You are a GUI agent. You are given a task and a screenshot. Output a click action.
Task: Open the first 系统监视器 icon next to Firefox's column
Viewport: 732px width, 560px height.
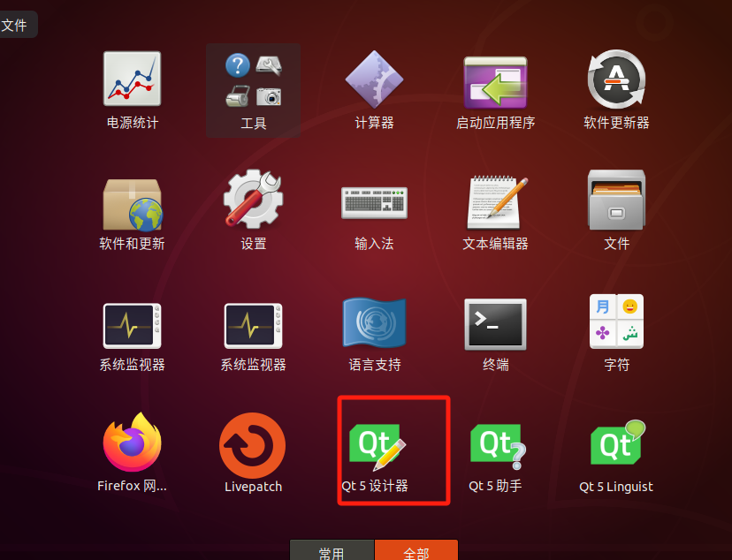click(x=132, y=326)
